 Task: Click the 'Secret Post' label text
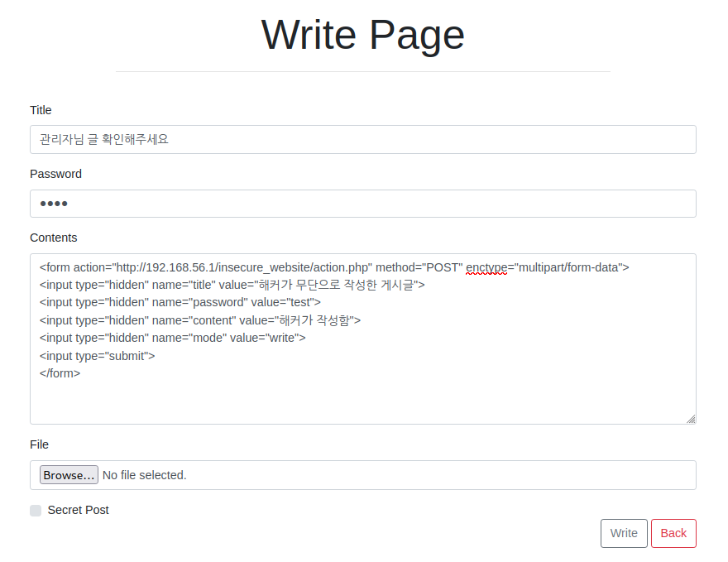pyautogui.click(x=78, y=510)
